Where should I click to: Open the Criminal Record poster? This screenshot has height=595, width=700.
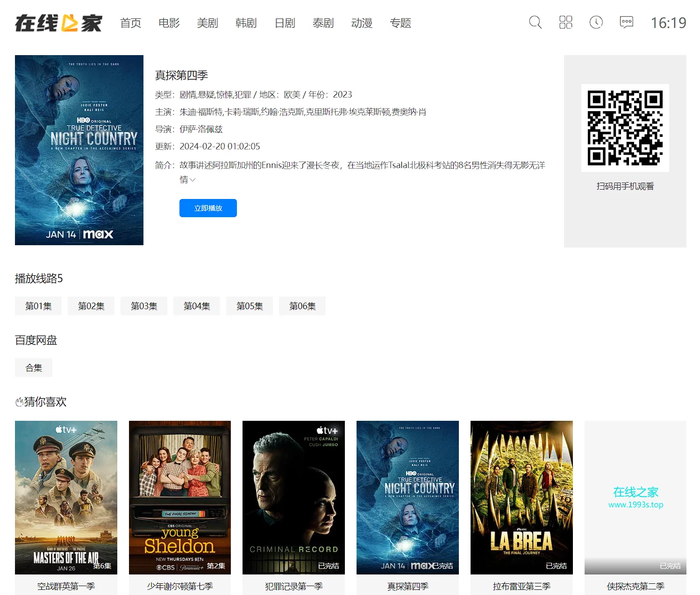click(x=293, y=497)
